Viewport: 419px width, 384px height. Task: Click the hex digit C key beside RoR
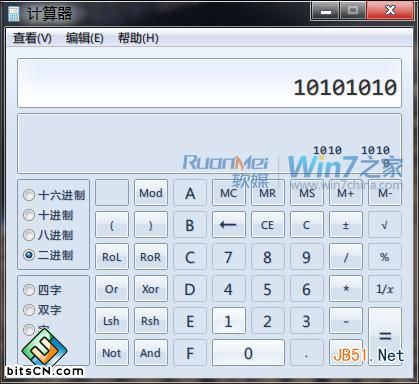[190, 257]
